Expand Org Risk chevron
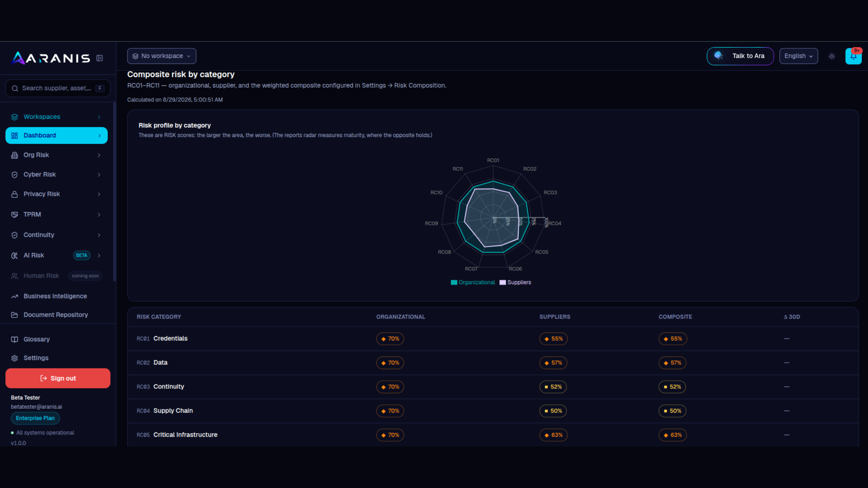 99,155
